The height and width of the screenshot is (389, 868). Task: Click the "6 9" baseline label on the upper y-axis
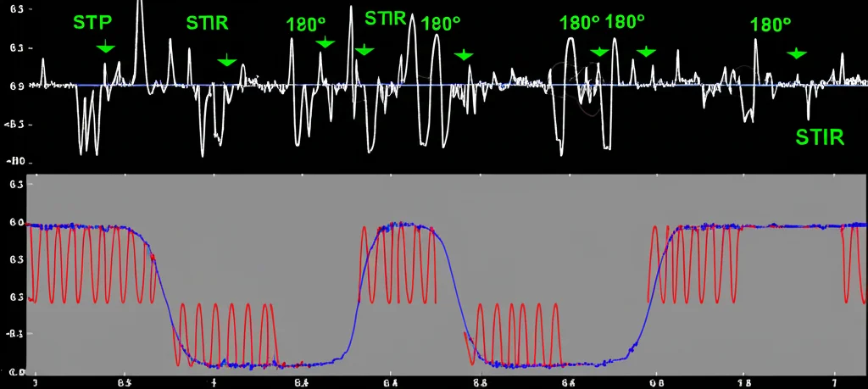[x=17, y=86]
